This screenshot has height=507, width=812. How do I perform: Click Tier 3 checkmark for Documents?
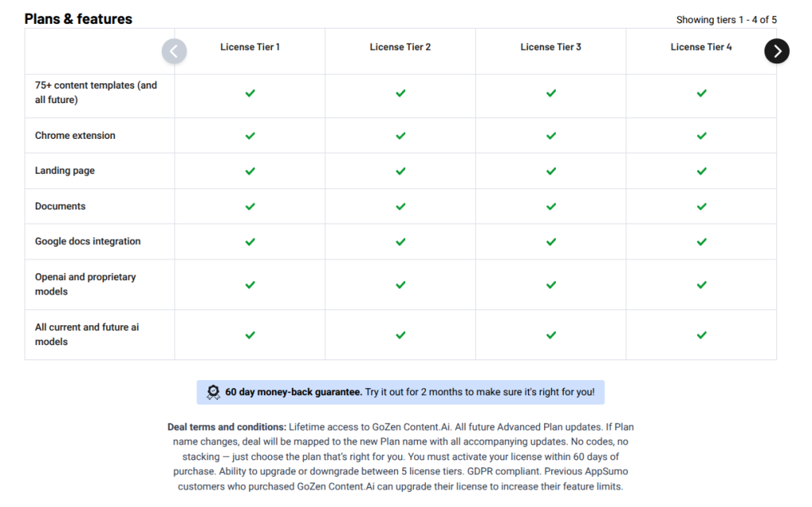pyautogui.click(x=551, y=206)
